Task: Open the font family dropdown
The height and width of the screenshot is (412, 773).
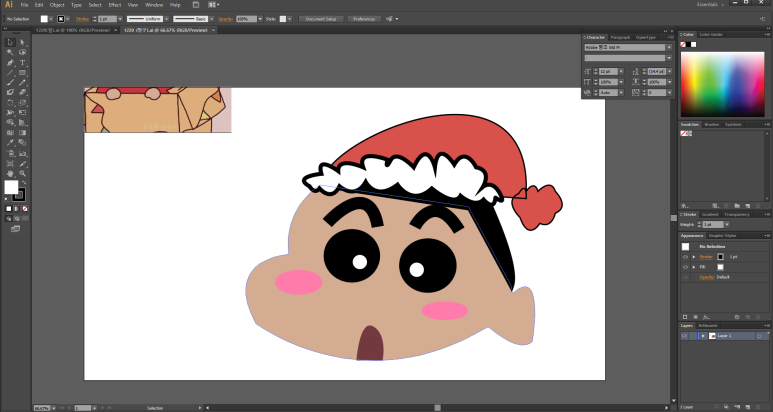Action: [669, 48]
